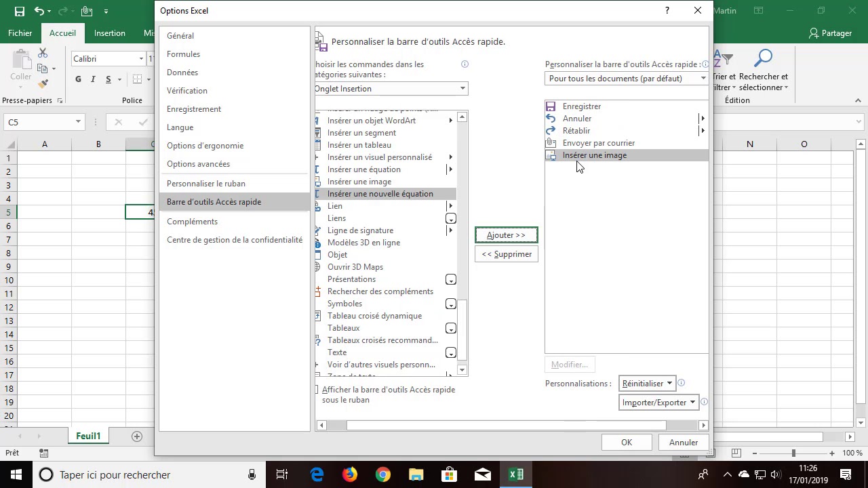The height and width of the screenshot is (488, 868).
Task: Click Ajouter >> button
Action: click(506, 235)
